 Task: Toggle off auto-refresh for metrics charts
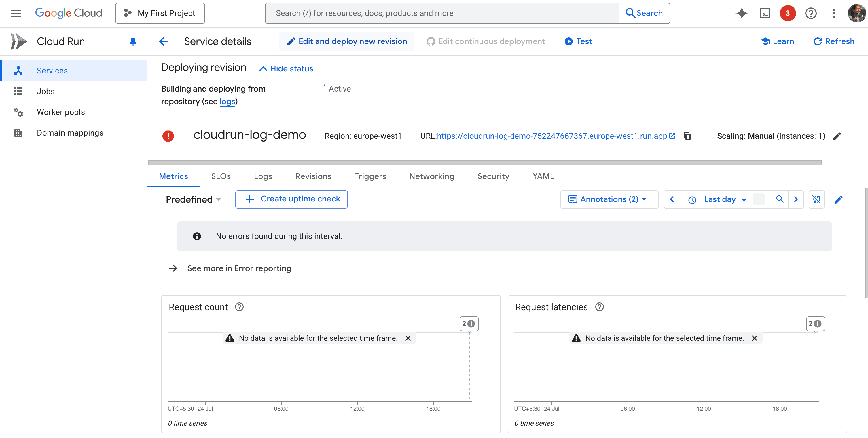(817, 199)
